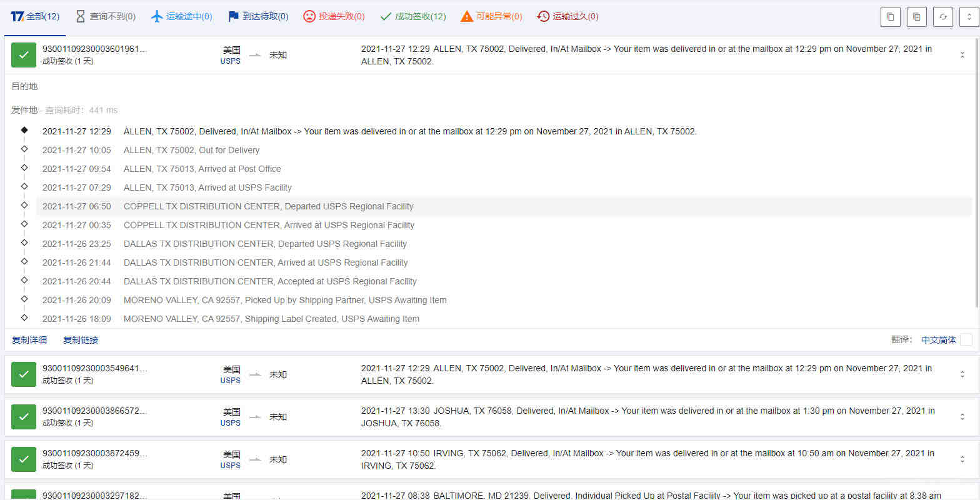Switch to 运输途中(0) tab

tap(182, 17)
